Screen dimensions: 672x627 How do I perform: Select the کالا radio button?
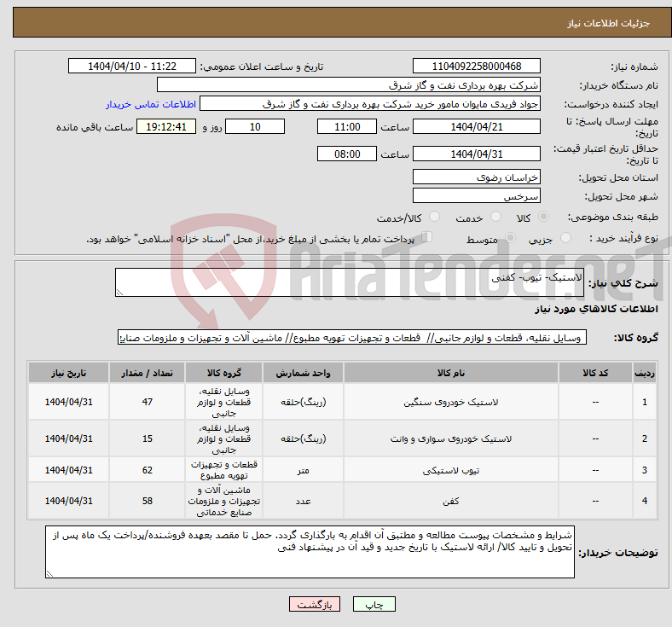(543, 217)
